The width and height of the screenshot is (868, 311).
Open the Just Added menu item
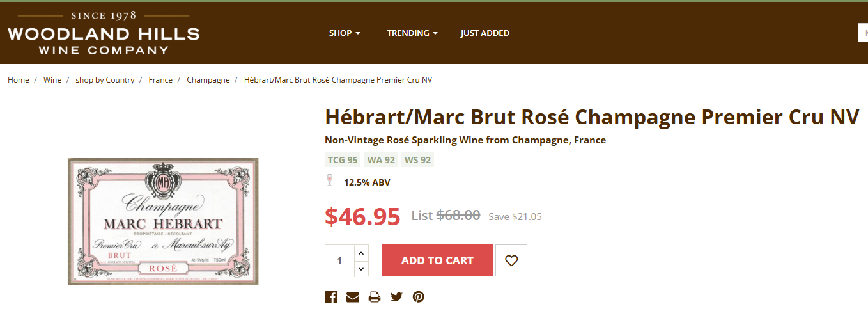484,33
